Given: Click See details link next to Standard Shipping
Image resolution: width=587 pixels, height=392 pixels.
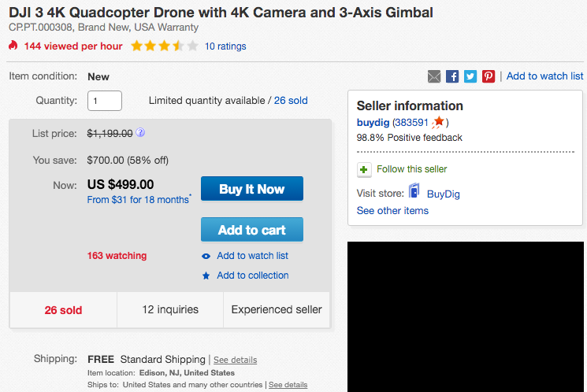Looking at the screenshot, I should click(235, 360).
